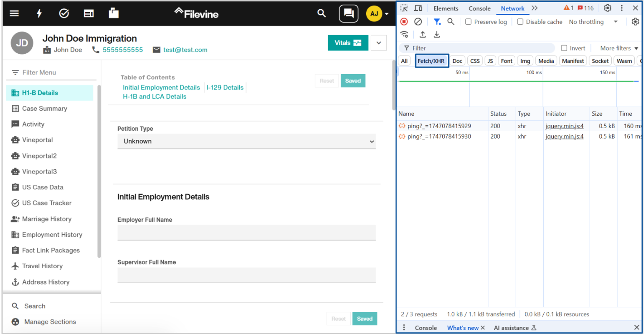Click the top Reset button
Image resolution: width=644 pixels, height=334 pixels.
coord(327,81)
